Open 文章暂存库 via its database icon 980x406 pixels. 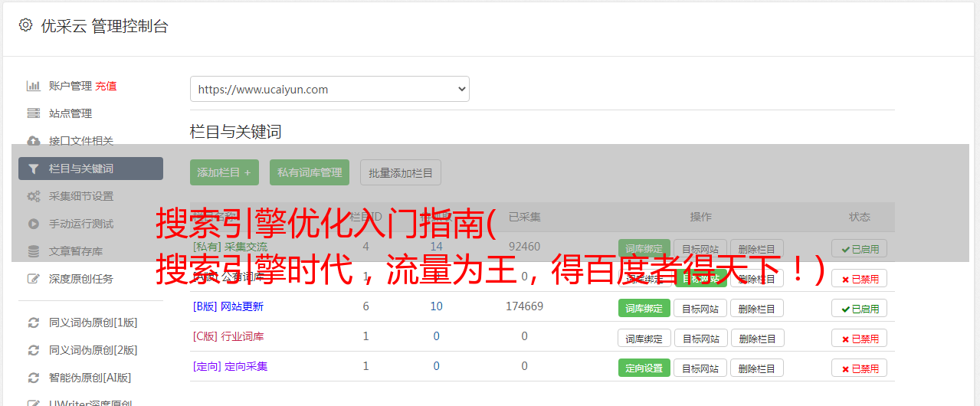(33, 251)
